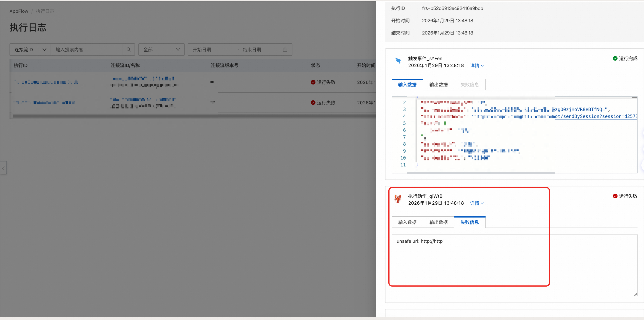This screenshot has width=644, height=320.
Task: Click the lobster action icon
Action: [398, 199]
